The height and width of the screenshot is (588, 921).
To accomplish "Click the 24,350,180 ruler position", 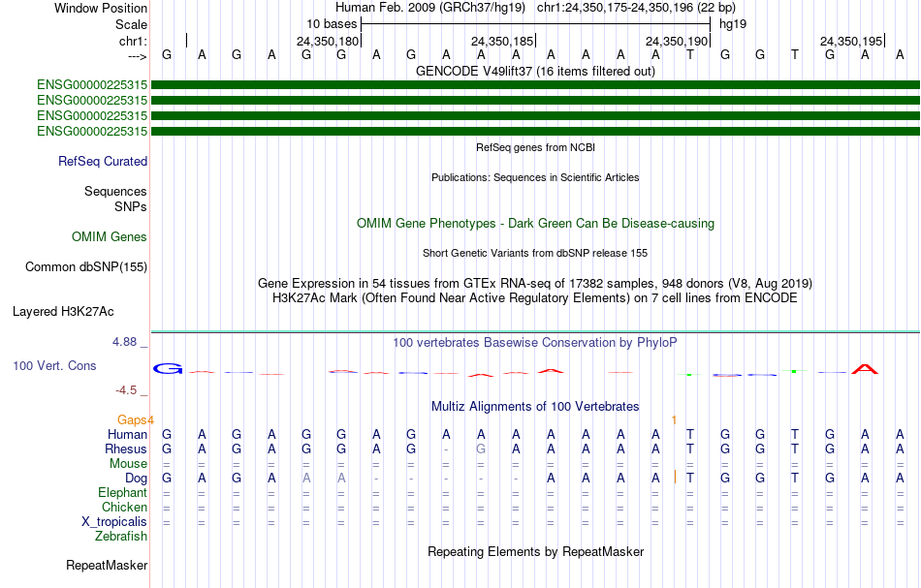I will click(327, 41).
